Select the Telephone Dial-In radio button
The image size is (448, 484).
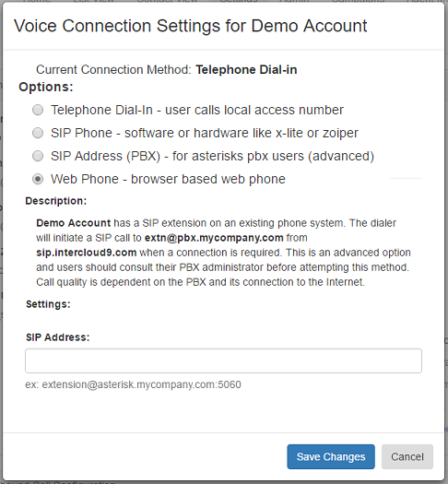point(38,110)
